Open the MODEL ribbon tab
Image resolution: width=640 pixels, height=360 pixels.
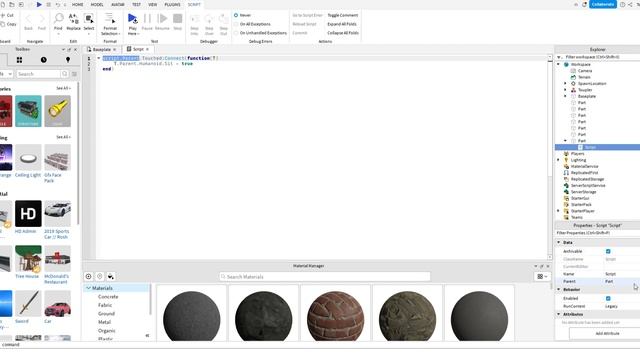97,4
